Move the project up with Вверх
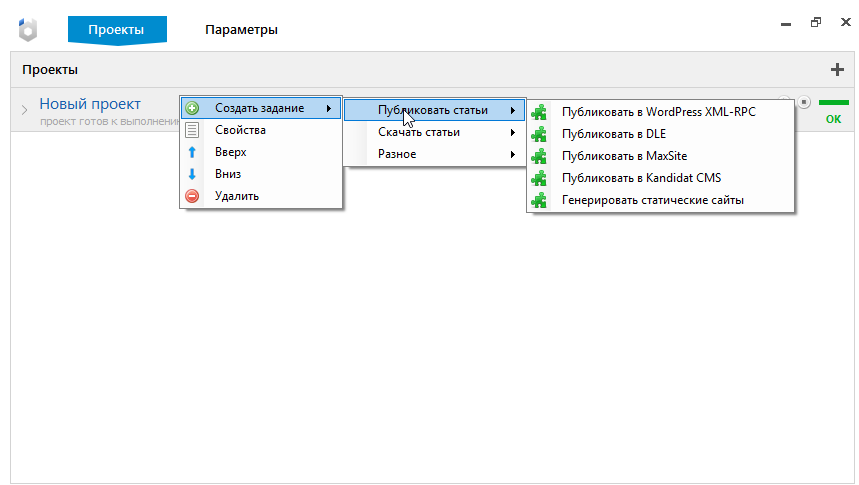 (x=261, y=152)
